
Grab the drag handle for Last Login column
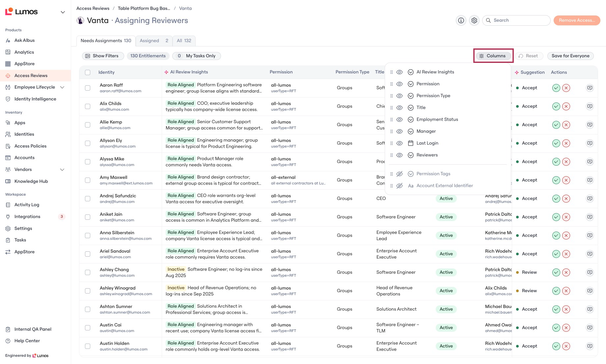pyautogui.click(x=391, y=143)
